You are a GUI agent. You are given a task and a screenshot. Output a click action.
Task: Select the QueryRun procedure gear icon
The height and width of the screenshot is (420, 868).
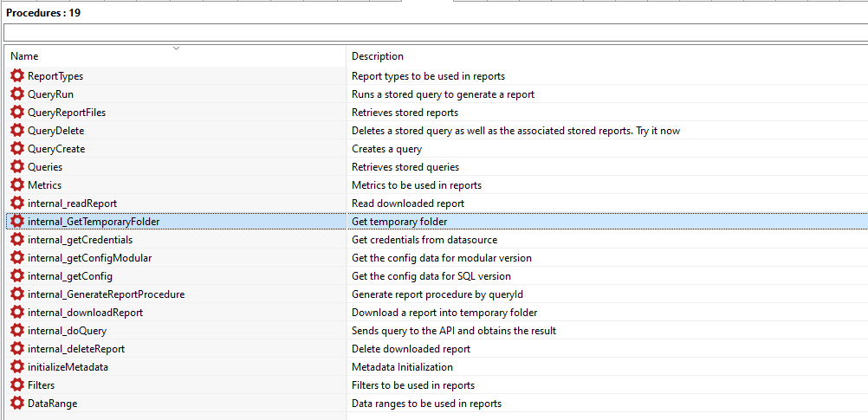[17, 94]
